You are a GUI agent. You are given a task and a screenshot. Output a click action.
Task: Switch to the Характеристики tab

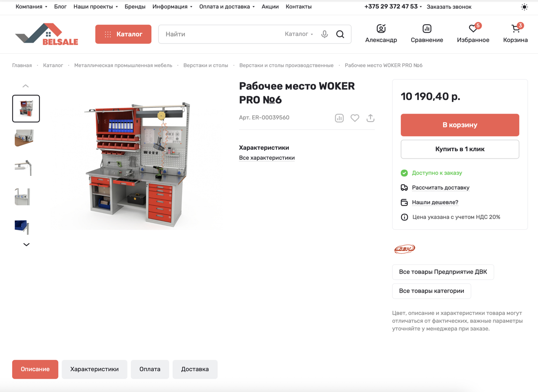click(x=94, y=369)
